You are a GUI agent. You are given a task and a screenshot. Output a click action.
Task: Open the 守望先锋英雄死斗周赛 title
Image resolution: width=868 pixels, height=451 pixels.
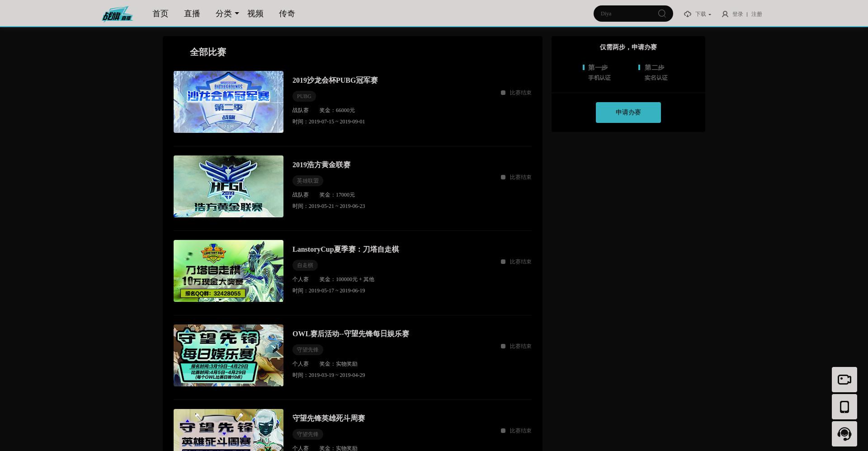[x=329, y=418]
